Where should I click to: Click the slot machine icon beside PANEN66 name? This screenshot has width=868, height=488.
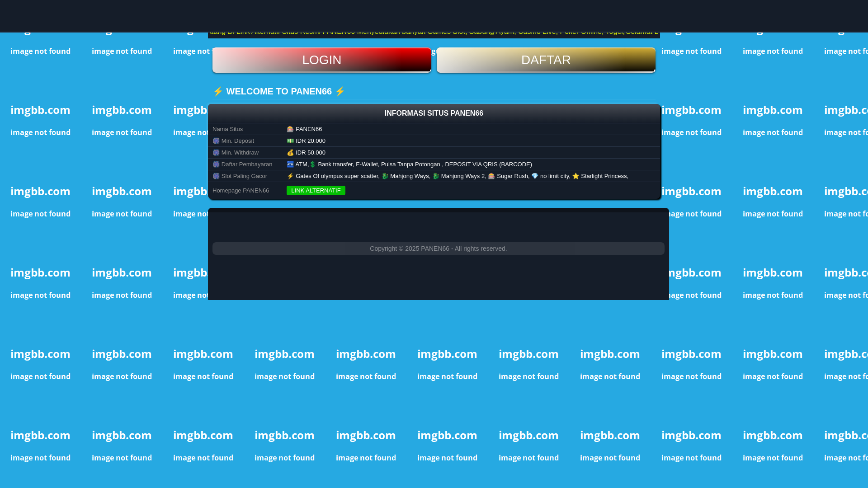[290, 129]
